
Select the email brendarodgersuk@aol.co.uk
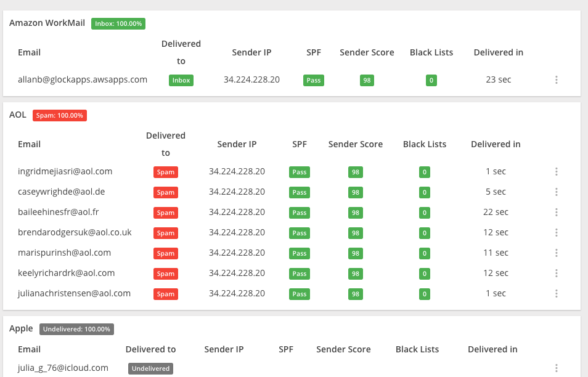(x=75, y=232)
